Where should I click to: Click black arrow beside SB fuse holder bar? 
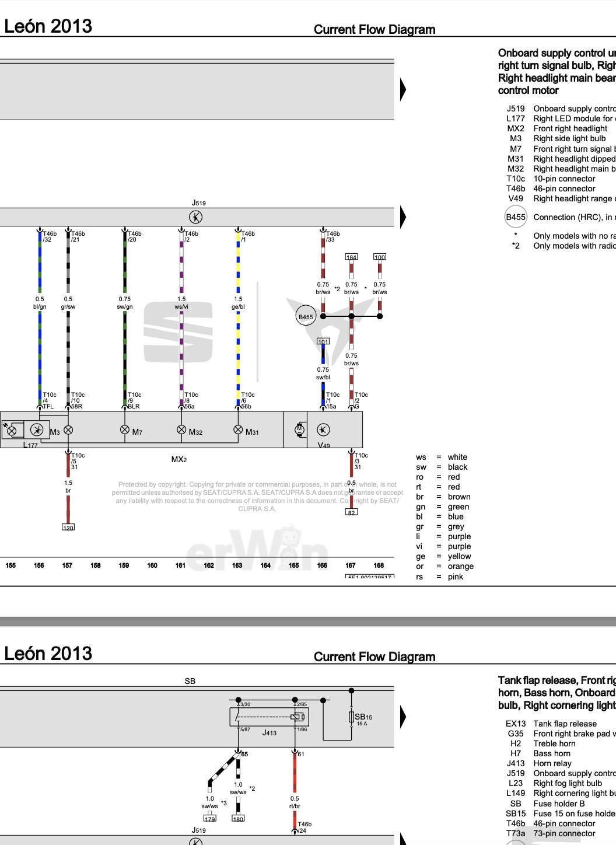click(403, 716)
